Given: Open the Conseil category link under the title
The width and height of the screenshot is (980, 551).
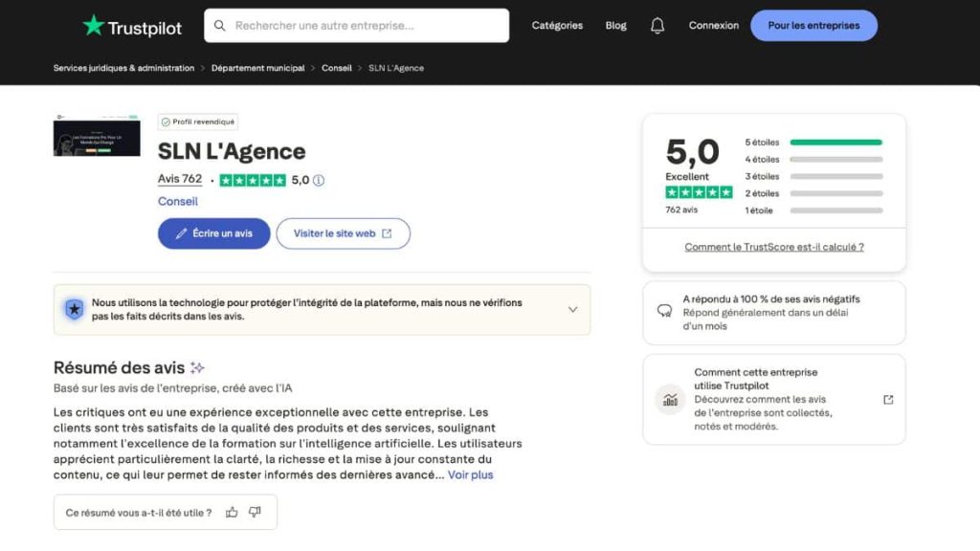Looking at the screenshot, I should [x=177, y=201].
